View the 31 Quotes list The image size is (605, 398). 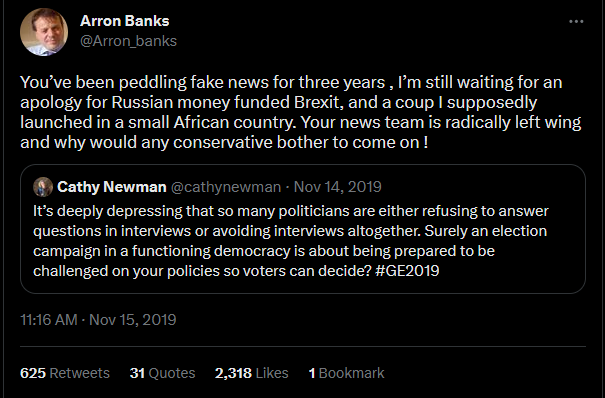(162, 373)
